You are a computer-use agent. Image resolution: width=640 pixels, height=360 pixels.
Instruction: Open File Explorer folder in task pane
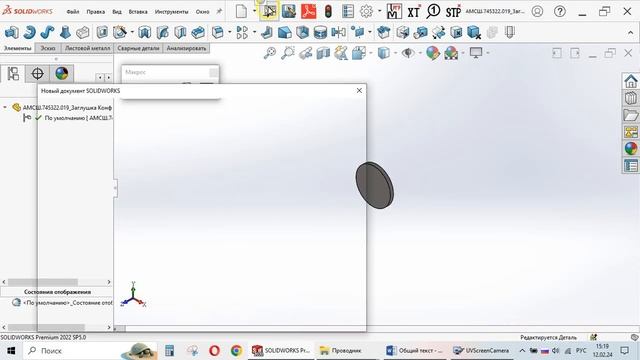pos(631,115)
